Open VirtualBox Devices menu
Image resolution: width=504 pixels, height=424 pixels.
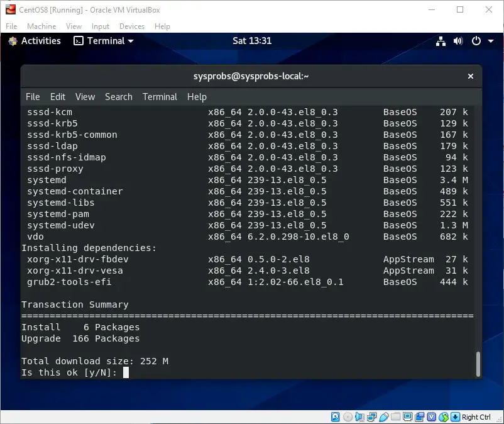click(x=132, y=26)
